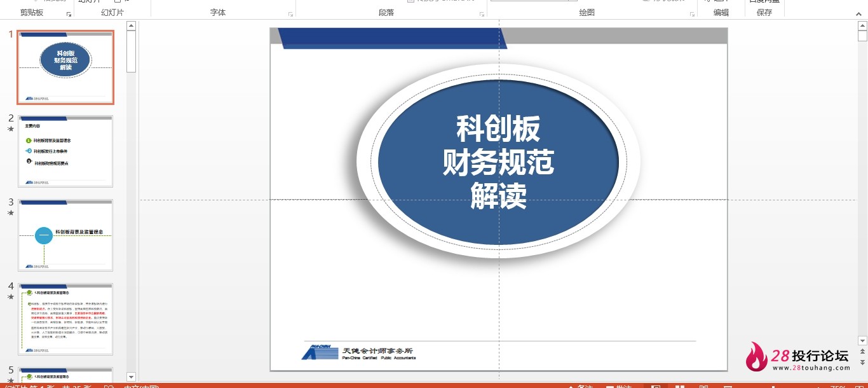Click the 剪贴板 group label
The height and width of the screenshot is (388, 868).
32,13
